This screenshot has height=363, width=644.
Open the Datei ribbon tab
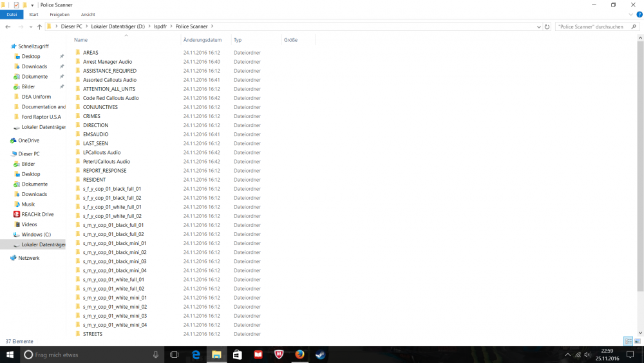[x=12, y=14]
